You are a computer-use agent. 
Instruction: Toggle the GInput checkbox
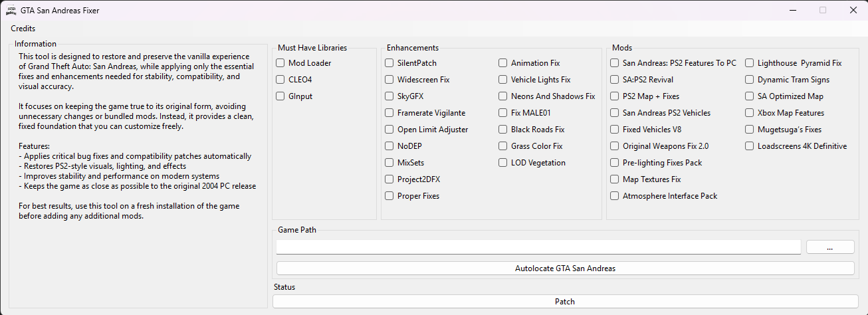pyautogui.click(x=280, y=96)
